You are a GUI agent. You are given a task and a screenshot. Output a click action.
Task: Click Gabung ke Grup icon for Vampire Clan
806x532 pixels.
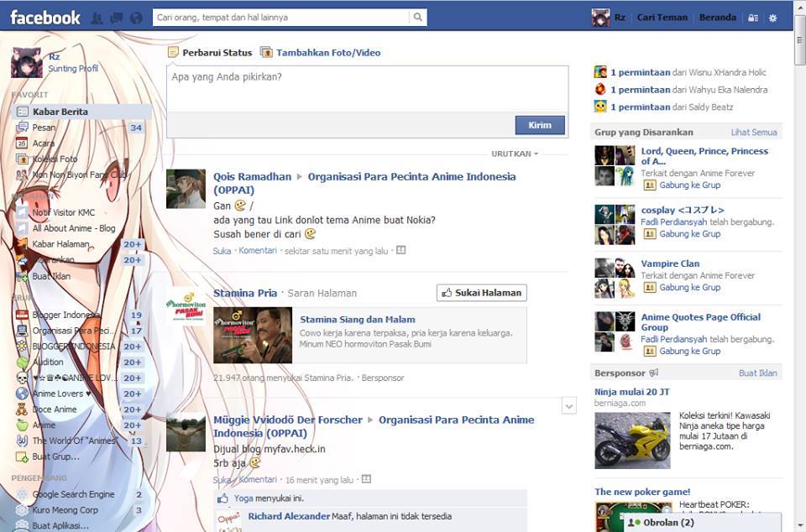[x=650, y=287]
